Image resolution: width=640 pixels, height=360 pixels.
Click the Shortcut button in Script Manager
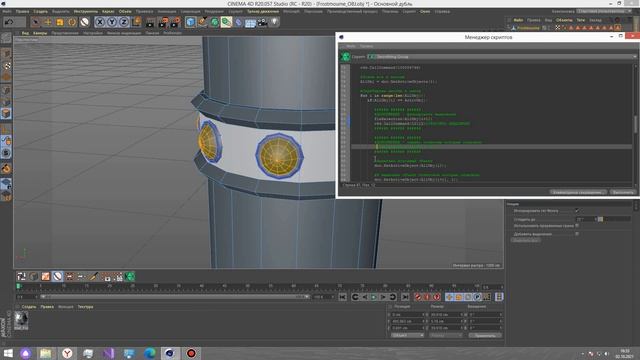(577, 192)
